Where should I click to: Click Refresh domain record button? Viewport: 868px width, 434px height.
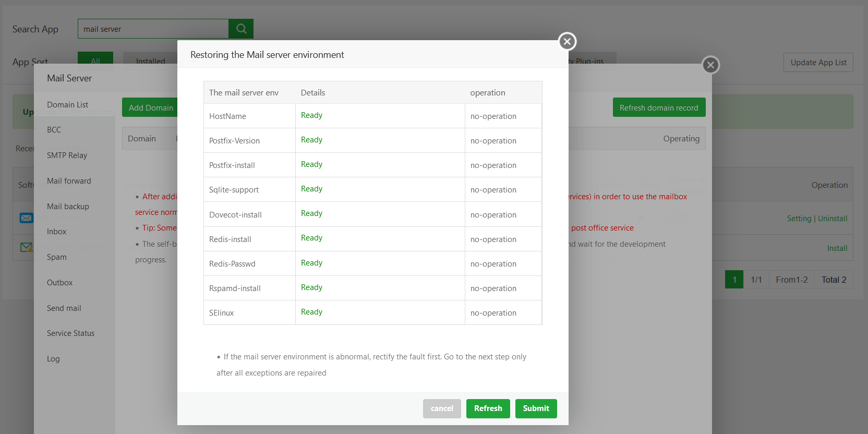(x=659, y=107)
